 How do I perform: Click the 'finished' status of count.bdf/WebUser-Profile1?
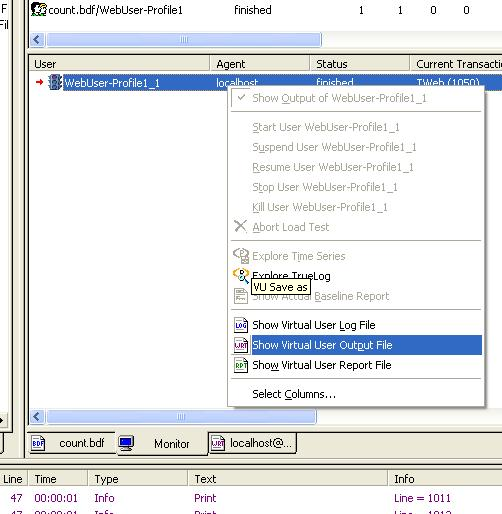[x=253, y=10]
